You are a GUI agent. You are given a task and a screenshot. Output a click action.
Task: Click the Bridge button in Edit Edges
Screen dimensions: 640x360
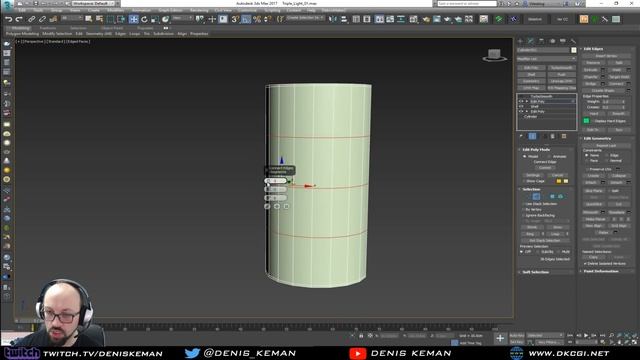pos(591,84)
